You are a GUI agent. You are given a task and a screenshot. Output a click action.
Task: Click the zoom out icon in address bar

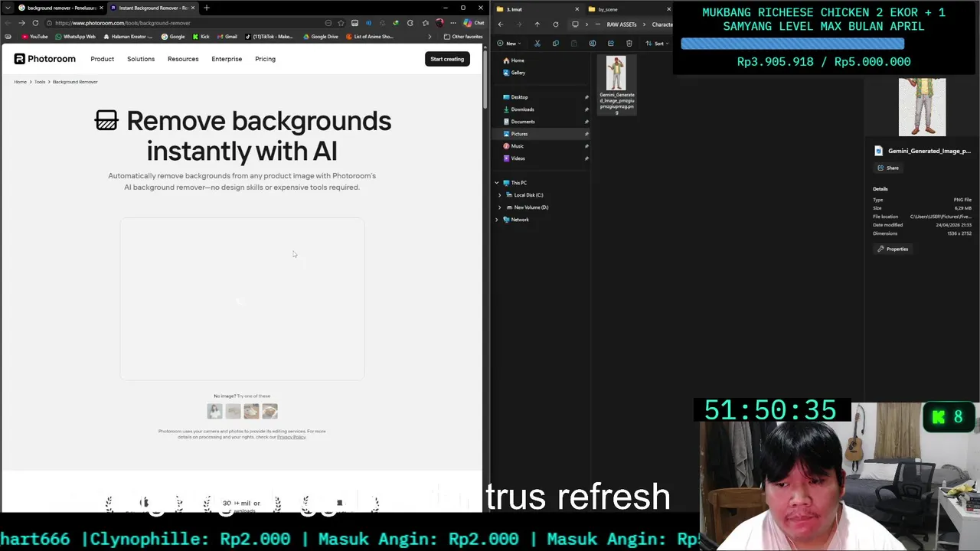tap(328, 23)
